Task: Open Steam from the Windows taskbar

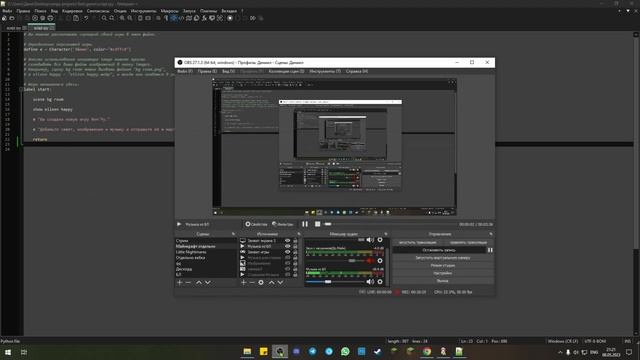Action: point(378,351)
